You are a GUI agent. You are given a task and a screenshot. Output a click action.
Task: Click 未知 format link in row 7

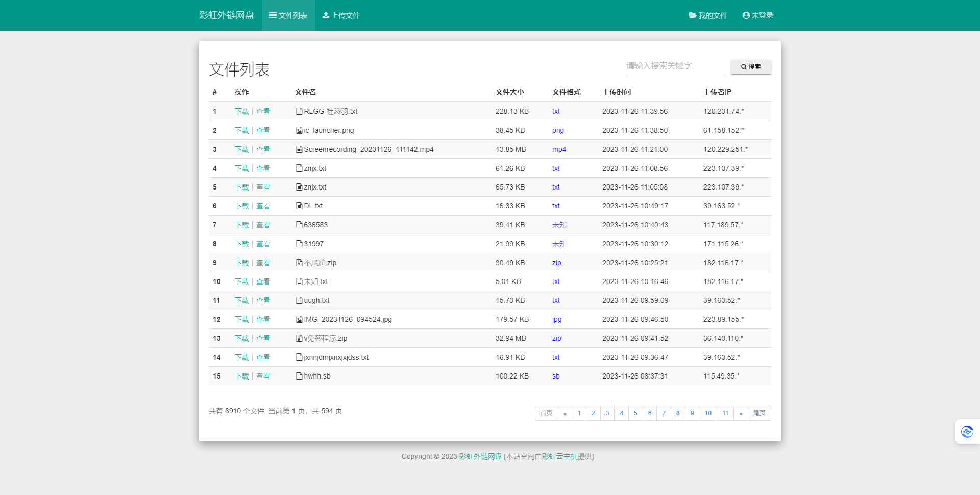559,225
